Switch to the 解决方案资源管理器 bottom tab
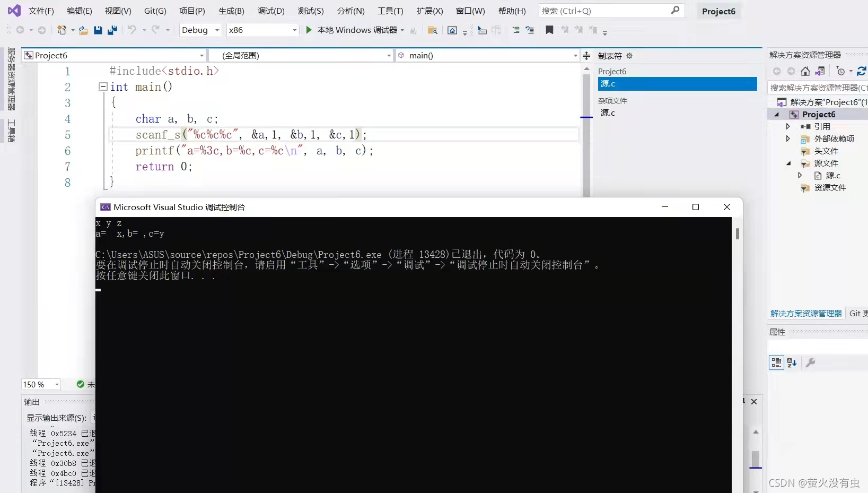Screen dimensions: 868x493 coord(806,314)
